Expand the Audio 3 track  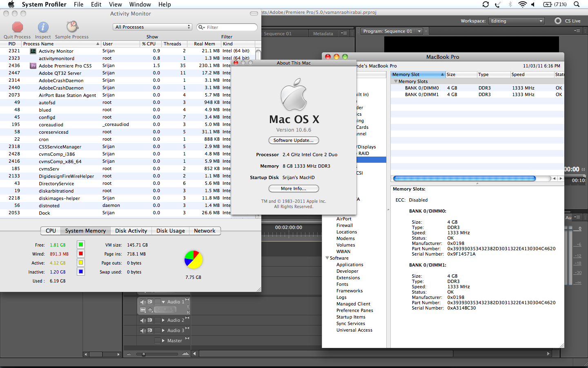pyautogui.click(x=163, y=330)
